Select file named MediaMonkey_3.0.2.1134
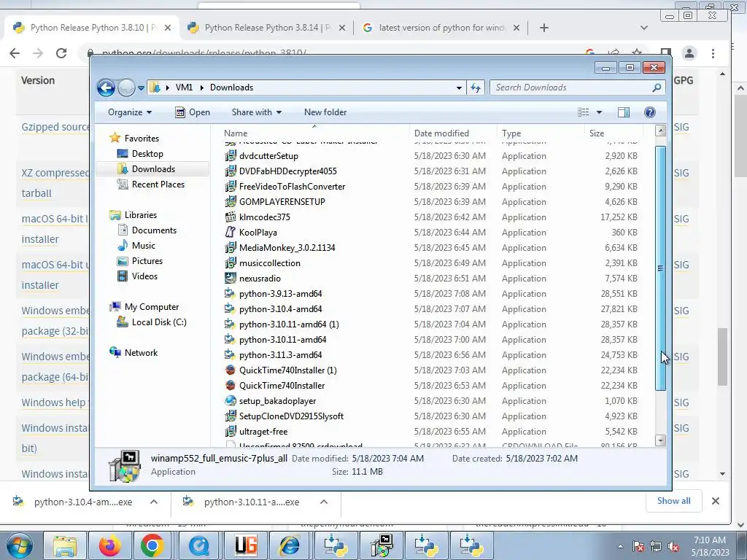Image resolution: width=747 pixels, height=560 pixels. [287, 248]
